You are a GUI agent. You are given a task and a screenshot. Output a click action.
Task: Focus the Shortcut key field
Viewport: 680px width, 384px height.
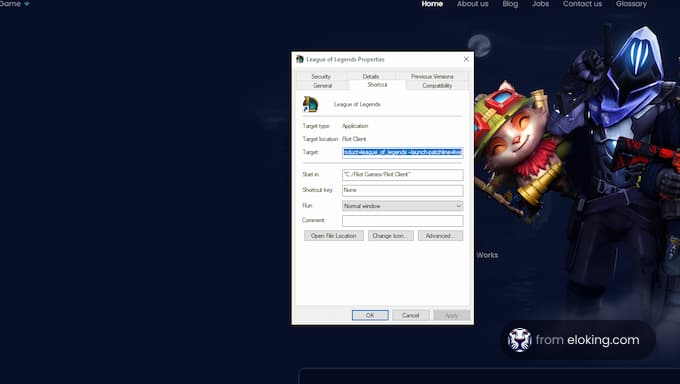point(402,190)
